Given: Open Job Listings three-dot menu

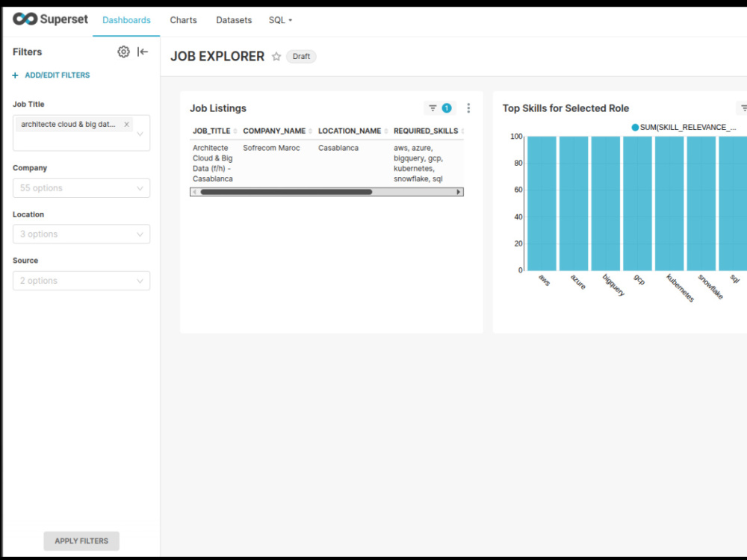Looking at the screenshot, I should (x=468, y=108).
